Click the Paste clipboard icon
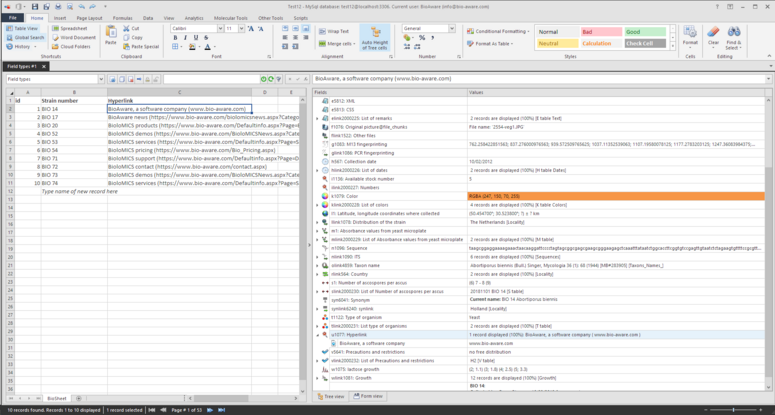 [111, 32]
